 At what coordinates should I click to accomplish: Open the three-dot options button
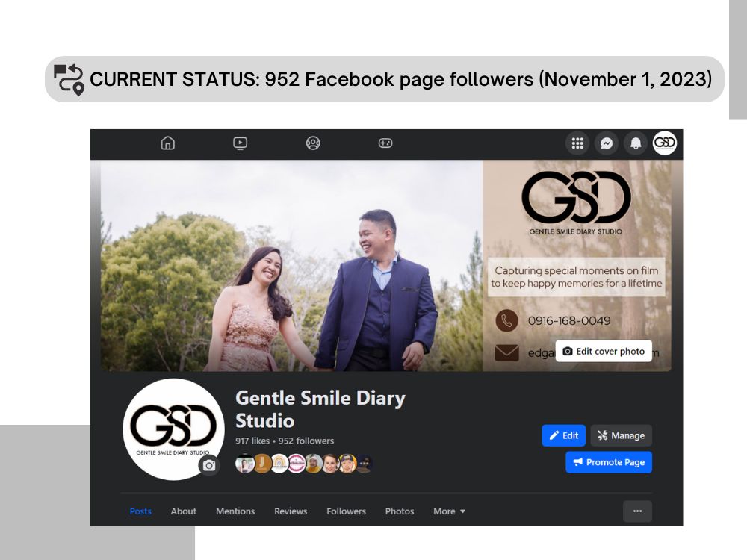[637, 511]
